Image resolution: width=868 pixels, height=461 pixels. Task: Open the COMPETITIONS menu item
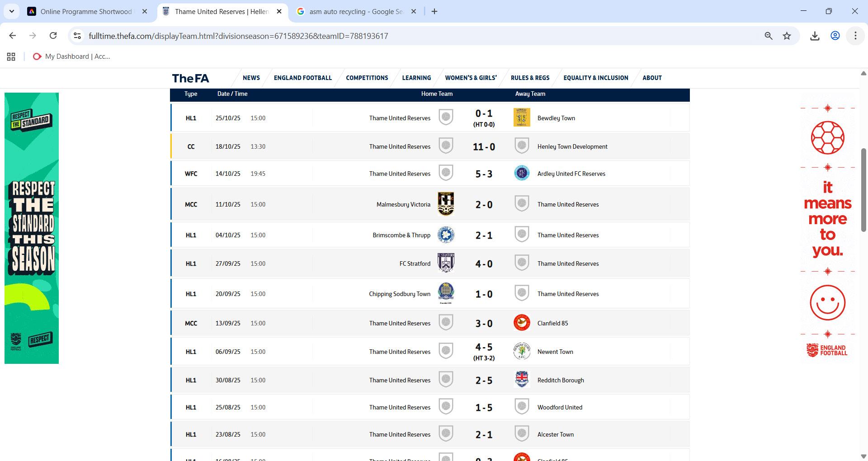[x=367, y=78]
